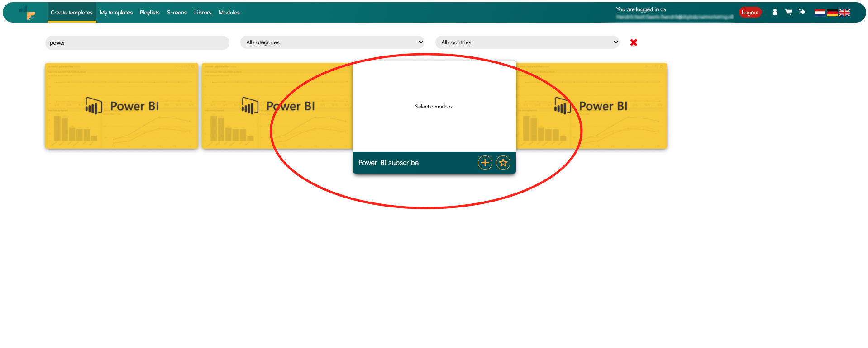
Task: Click the "You are logged in as" text
Action: [641, 9]
